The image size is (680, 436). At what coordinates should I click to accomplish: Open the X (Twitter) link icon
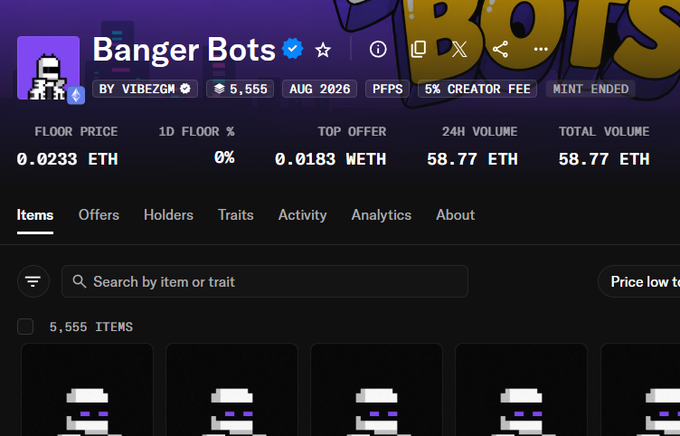[459, 49]
